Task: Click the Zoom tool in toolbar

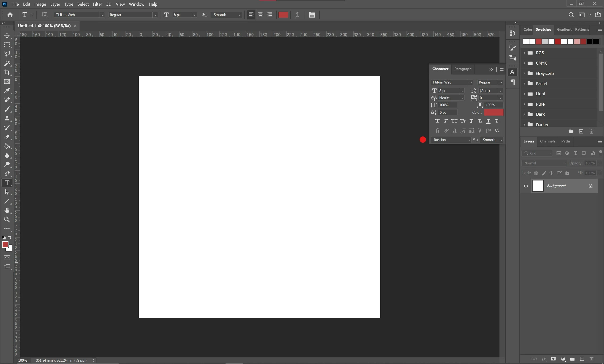Action: click(x=7, y=219)
